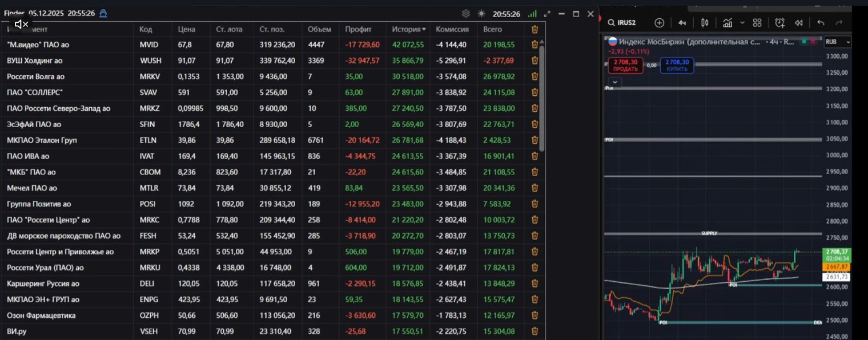Delete the MTLR Мечел row
Viewport: 868px width, 340px height.
click(x=535, y=188)
